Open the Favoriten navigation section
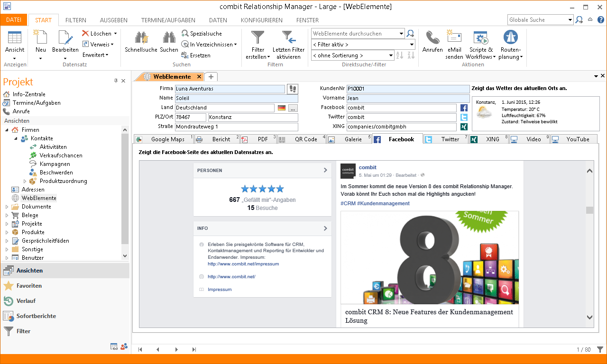The height and width of the screenshot is (364, 607). (65, 286)
